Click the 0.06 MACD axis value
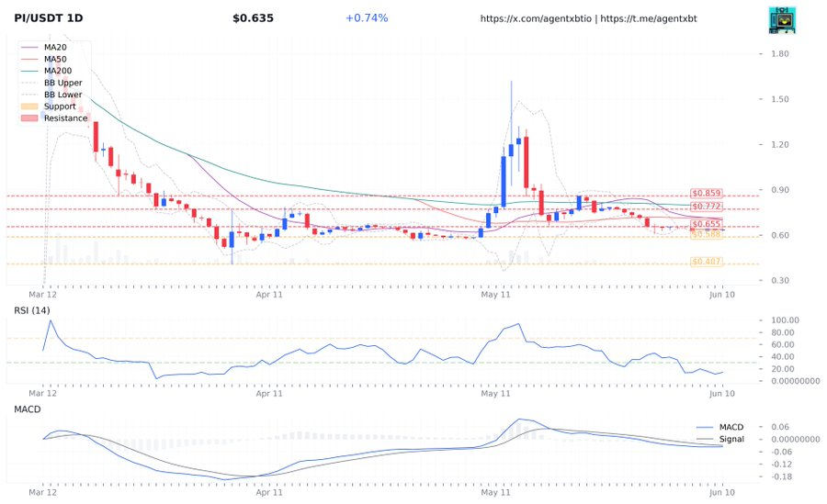827x504 pixels. click(780, 427)
